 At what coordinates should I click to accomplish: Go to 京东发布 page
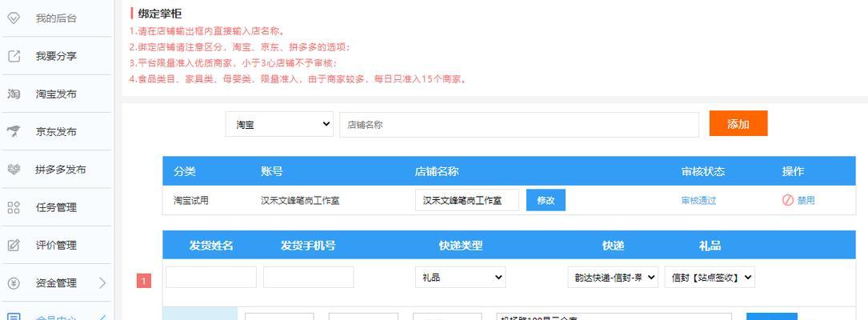56,131
